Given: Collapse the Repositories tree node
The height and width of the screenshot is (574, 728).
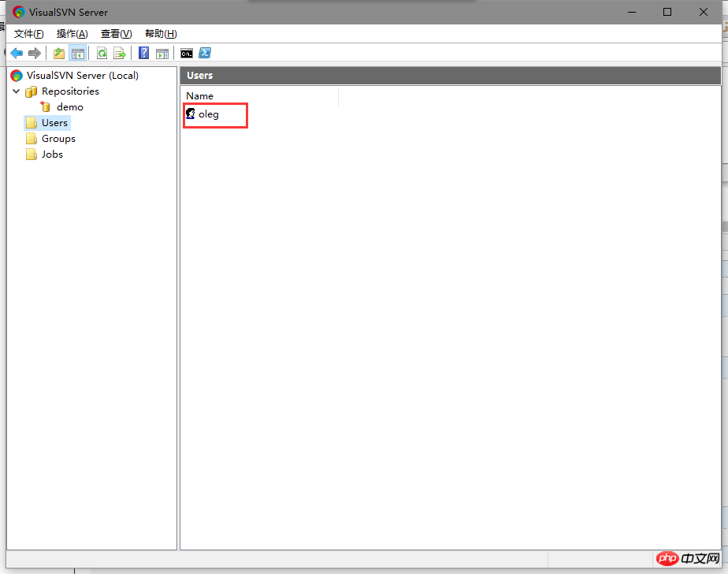Looking at the screenshot, I should click(17, 91).
